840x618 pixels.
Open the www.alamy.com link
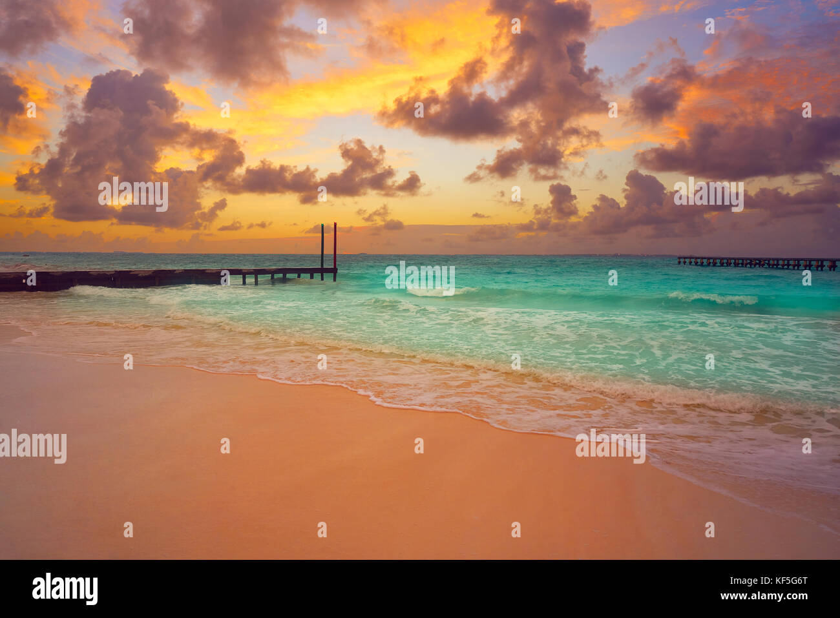[x=764, y=596]
